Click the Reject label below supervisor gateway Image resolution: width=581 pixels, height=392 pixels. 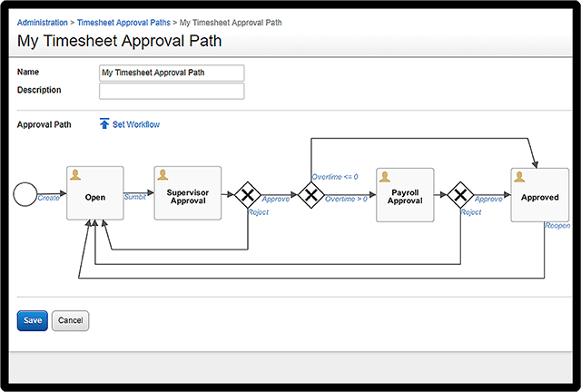pos(258,212)
